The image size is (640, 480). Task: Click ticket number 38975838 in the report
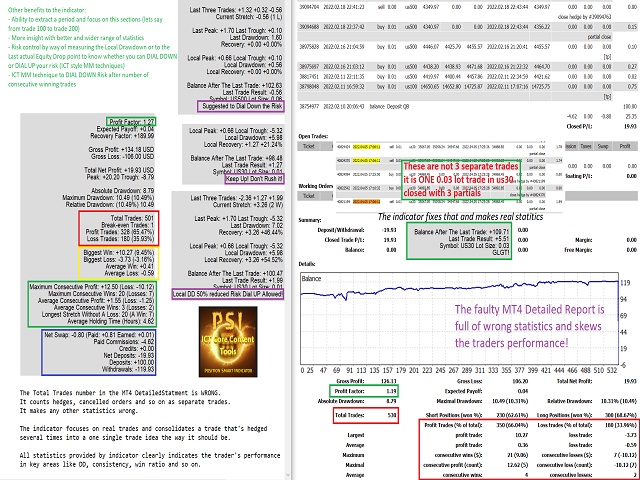[309, 47]
